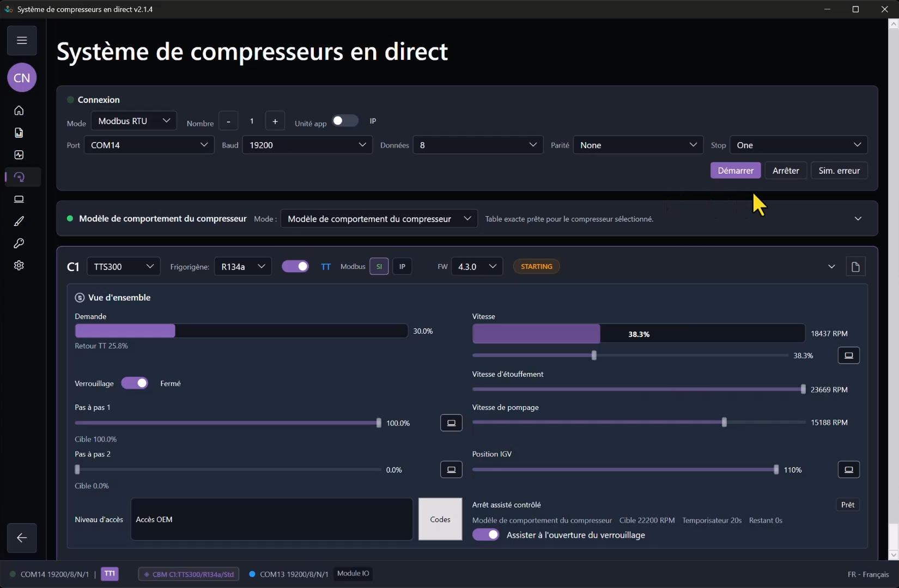Click the Codes button
Screen dimensions: 899x588
click(440, 519)
